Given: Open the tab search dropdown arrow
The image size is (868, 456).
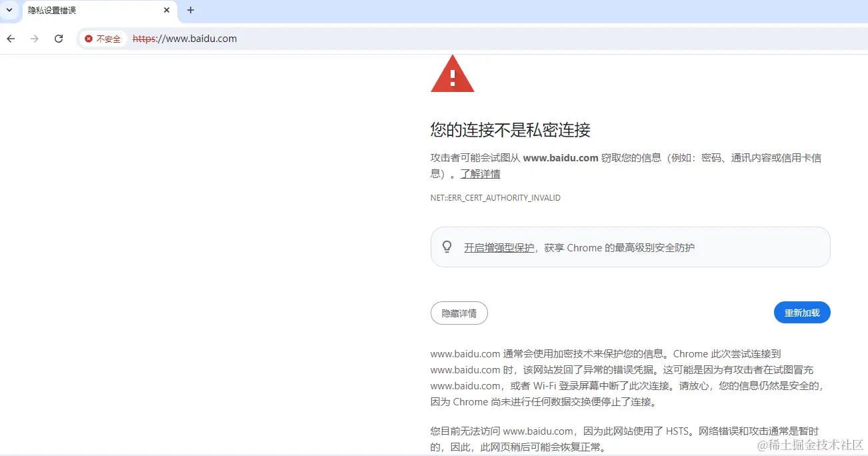Looking at the screenshot, I should tap(9, 10).
